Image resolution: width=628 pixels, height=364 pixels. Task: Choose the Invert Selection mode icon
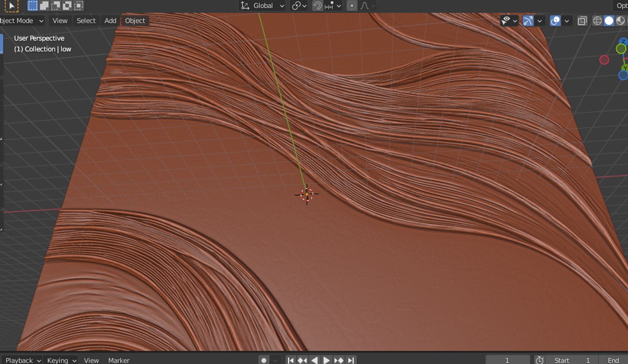[x=67, y=6]
